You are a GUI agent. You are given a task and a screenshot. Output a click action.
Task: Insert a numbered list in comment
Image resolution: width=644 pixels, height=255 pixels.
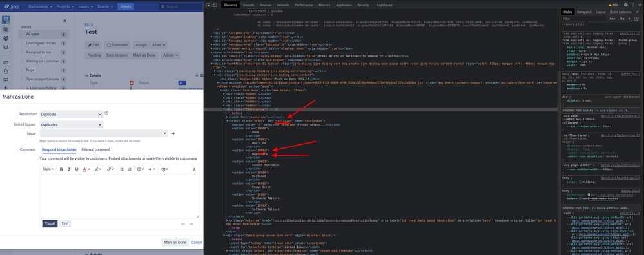pos(130,169)
